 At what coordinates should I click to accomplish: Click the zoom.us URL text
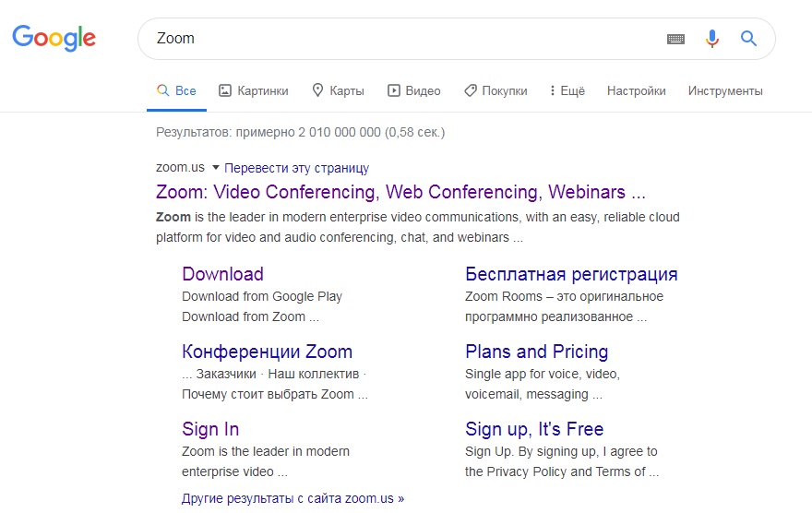[180, 167]
